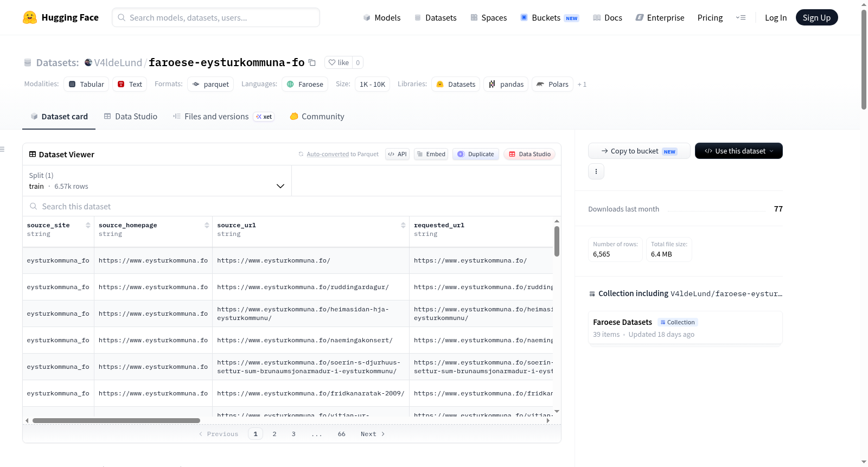Click the like heart button
The width and height of the screenshot is (868, 467).
(x=339, y=62)
